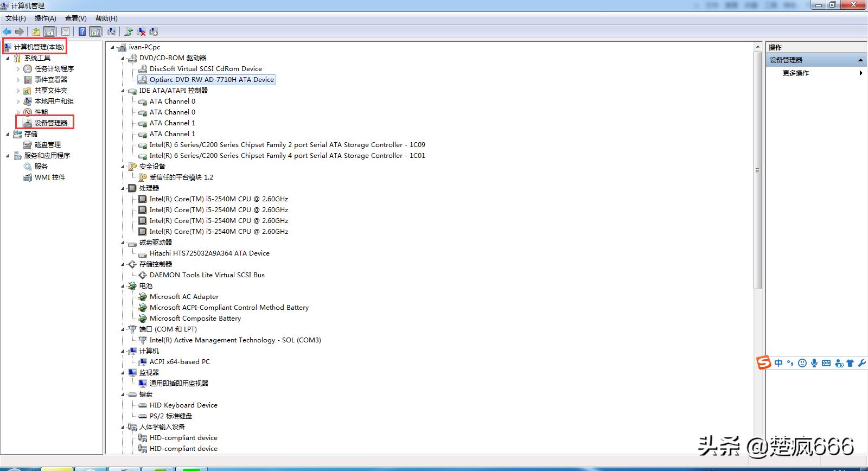Expand the 任务计划程序 node

tap(18, 69)
